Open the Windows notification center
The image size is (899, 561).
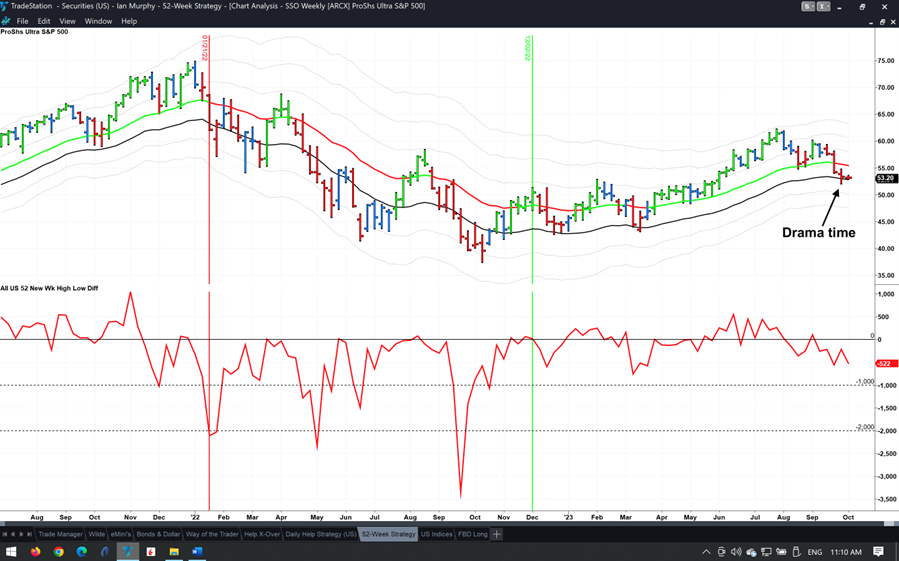click(879, 552)
